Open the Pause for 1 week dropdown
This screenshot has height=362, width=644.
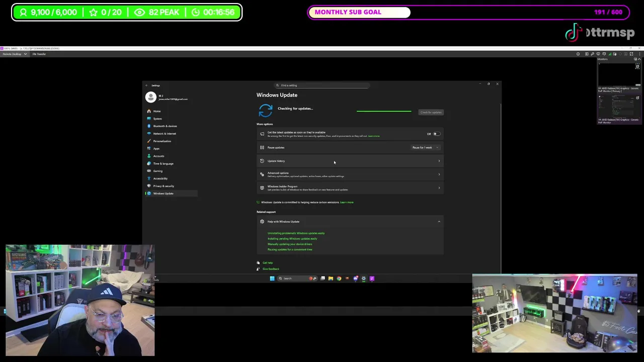point(426,147)
